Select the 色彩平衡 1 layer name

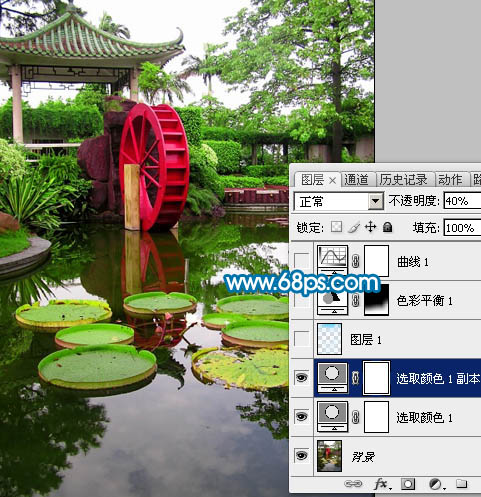coord(424,301)
